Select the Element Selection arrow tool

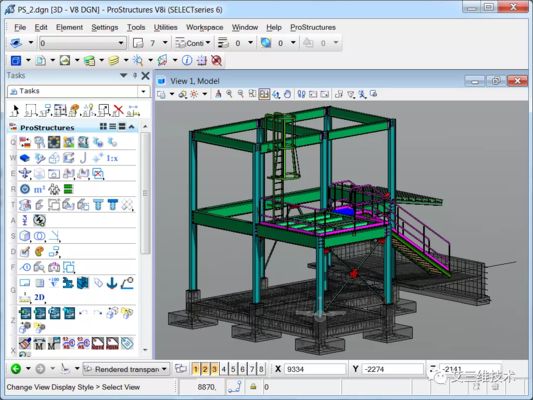pyautogui.click(x=15, y=110)
